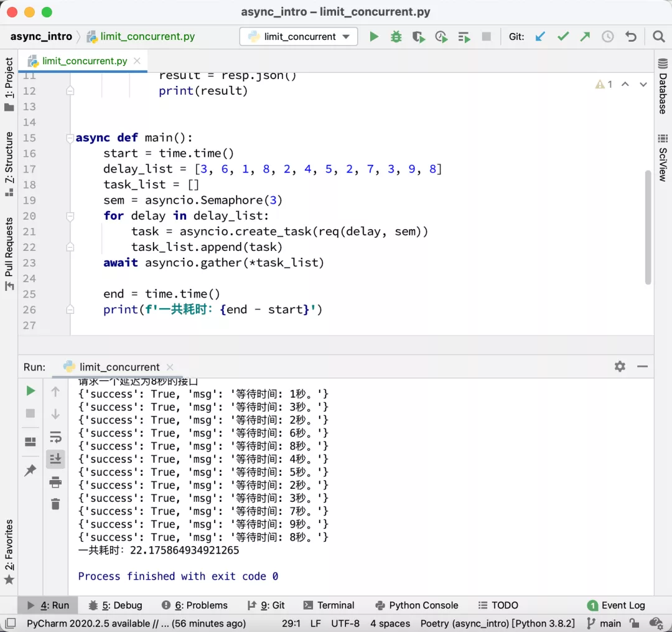Start debugging with the bug icon
This screenshot has width=672, height=632.
tap(396, 37)
